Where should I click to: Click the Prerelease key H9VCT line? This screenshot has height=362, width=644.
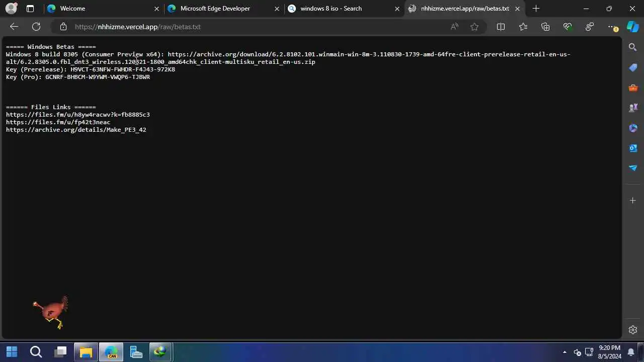point(91,69)
